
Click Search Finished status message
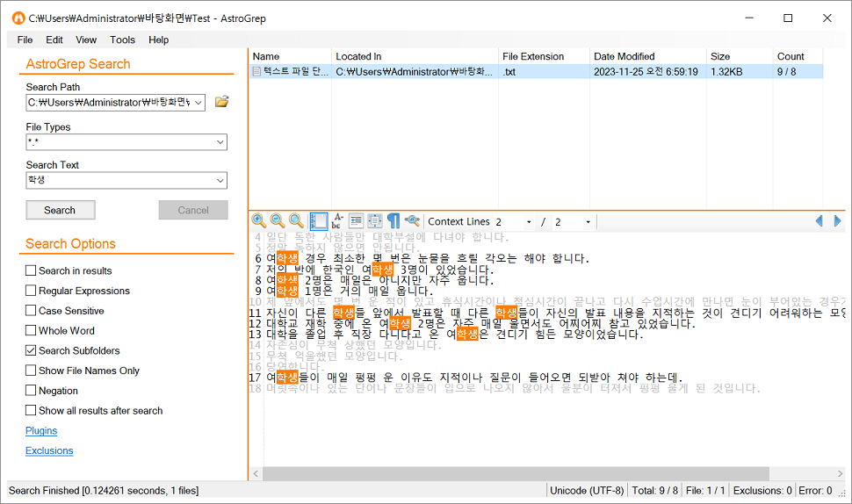click(x=104, y=491)
